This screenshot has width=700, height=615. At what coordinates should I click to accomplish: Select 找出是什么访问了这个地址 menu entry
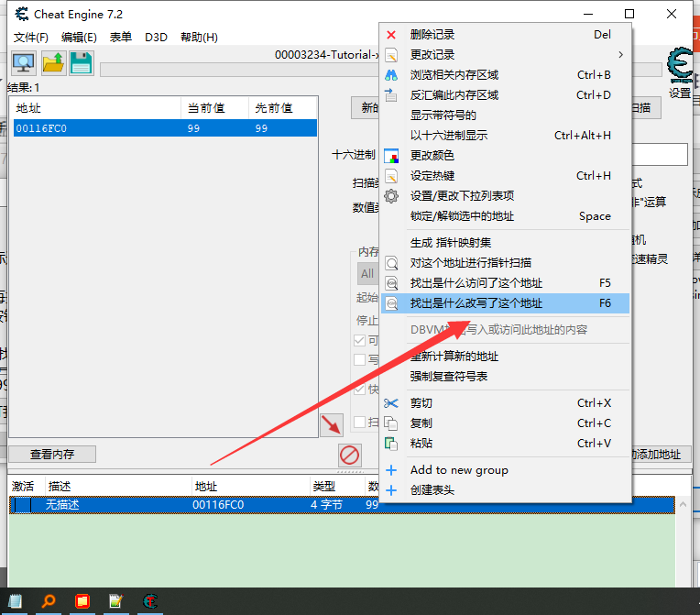tap(506, 283)
